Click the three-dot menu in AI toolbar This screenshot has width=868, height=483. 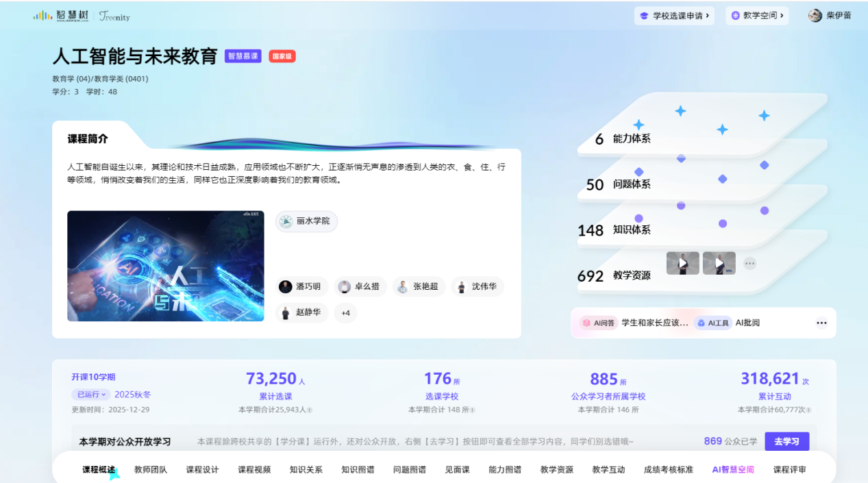coord(821,323)
